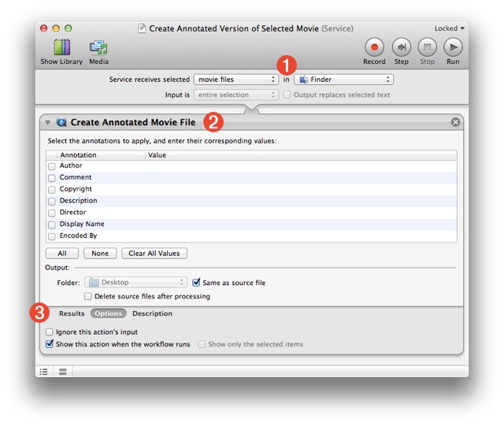Viewport: 504px width, 426px height.
Task: Switch to the Description tab
Action: point(152,313)
